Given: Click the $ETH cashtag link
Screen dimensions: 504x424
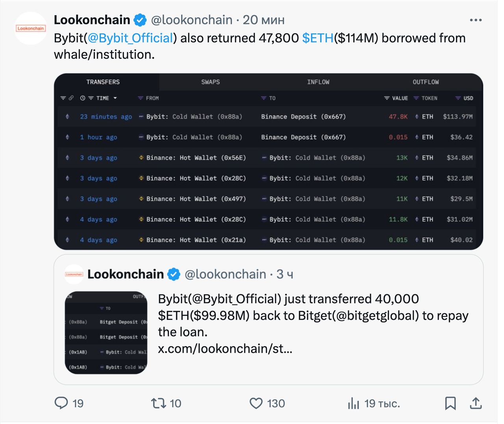Looking at the screenshot, I should 318,38.
